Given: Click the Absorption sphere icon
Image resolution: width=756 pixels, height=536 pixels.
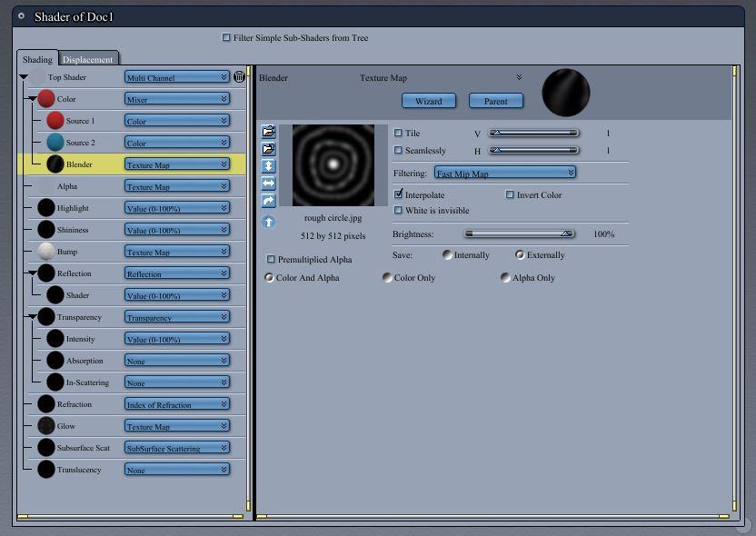Looking at the screenshot, I should tap(55, 360).
